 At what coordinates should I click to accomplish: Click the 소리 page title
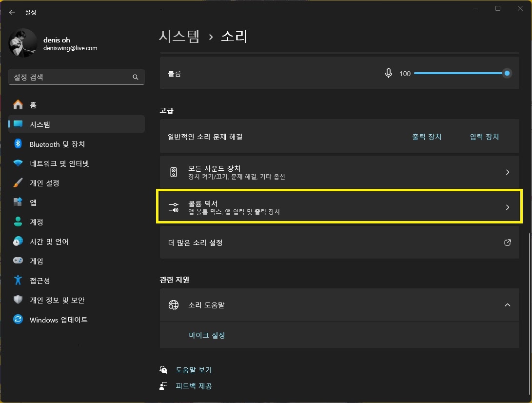tap(234, 36)
